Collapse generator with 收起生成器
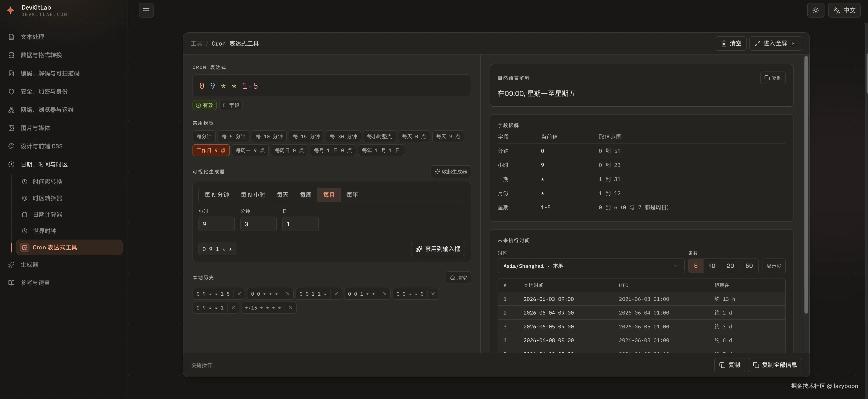This screenshot has height=399, width=868. click(x=450, y=172)
